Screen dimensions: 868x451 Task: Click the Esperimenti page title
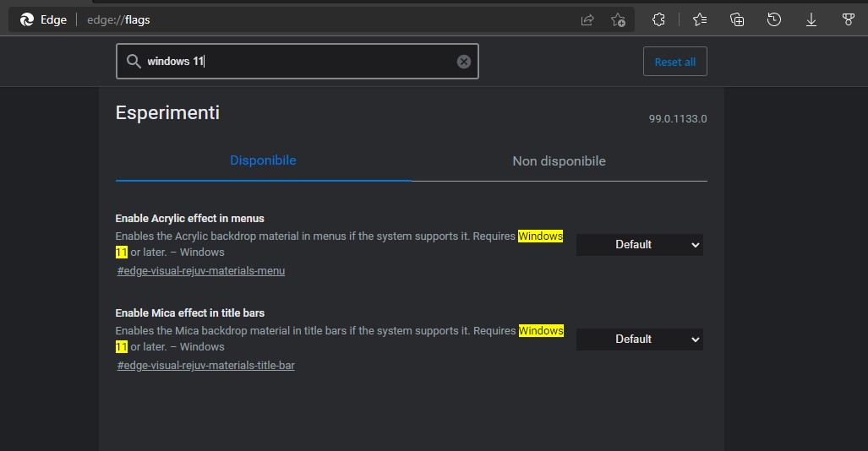(167, 113)
